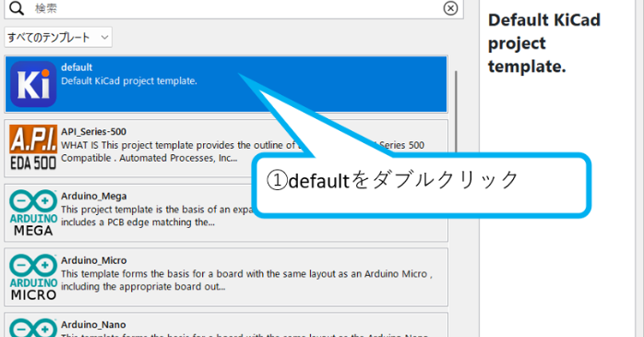Select the Arduino_Mega template
This screenshot has height=337, width=644.
pyautogui.click(x=226, y=213)
